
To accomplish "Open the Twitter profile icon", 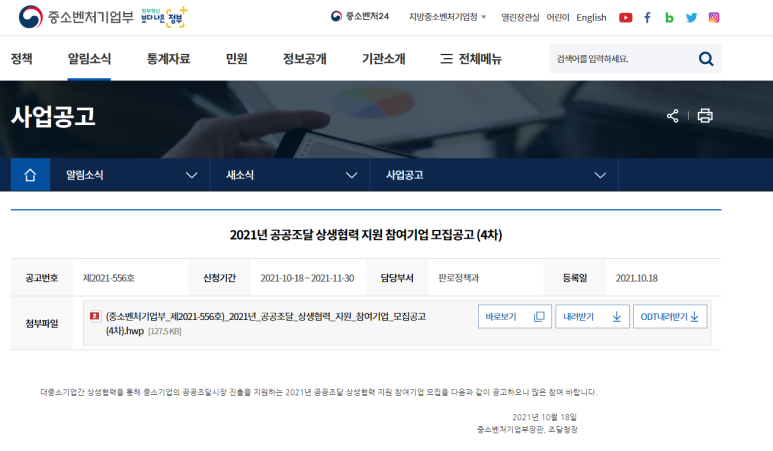I will point(691,18).
